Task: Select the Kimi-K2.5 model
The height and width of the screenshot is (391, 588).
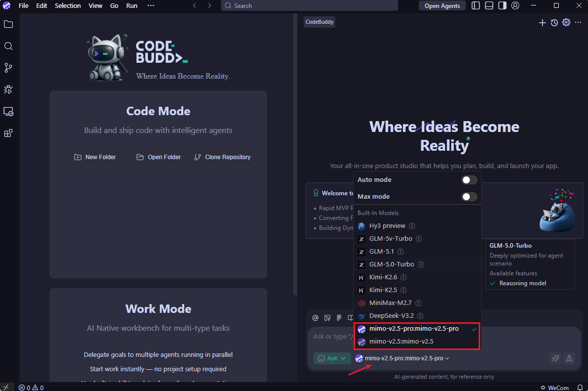Action: [x=417, y=290]
